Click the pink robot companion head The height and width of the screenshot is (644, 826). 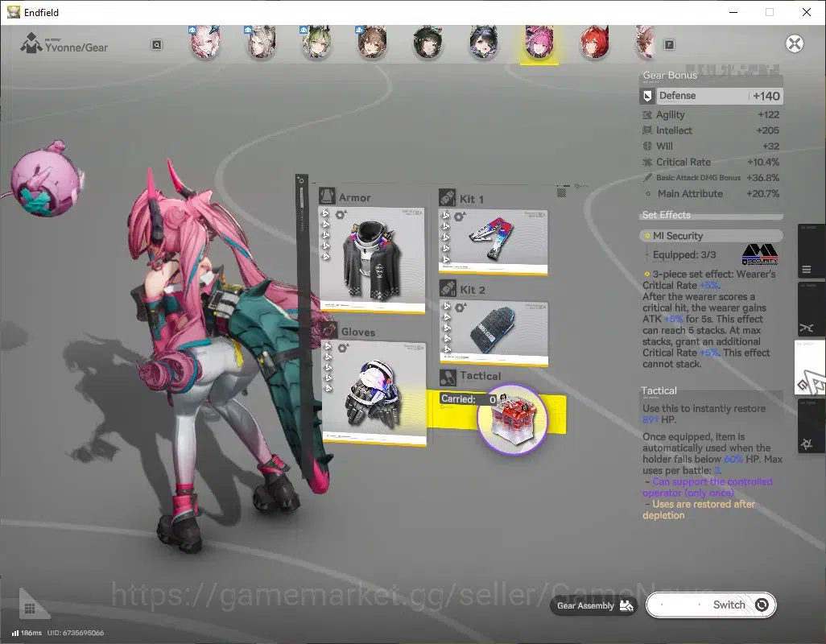pyautogui.click(x=47, y=180)
